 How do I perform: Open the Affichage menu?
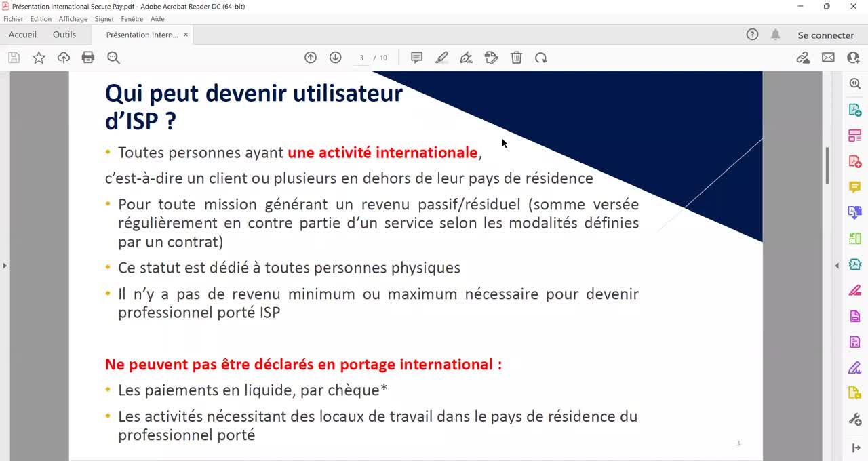[73, 19]
